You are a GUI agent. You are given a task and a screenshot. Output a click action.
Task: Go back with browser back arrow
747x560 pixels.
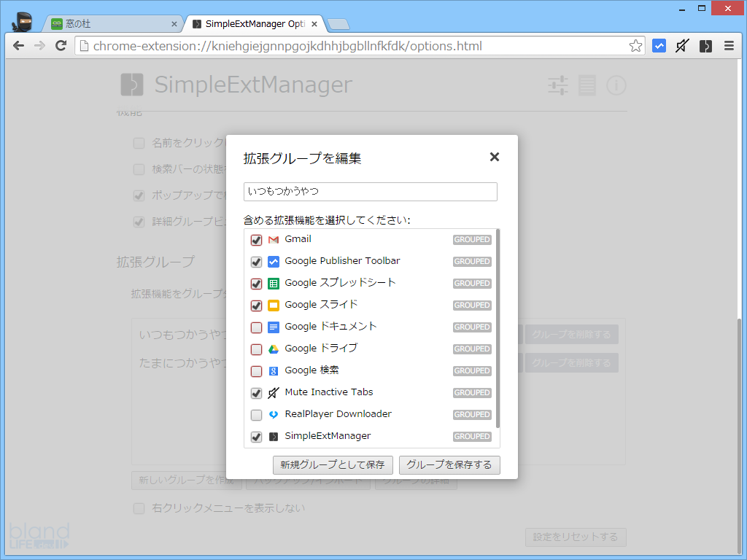(18, 46)
